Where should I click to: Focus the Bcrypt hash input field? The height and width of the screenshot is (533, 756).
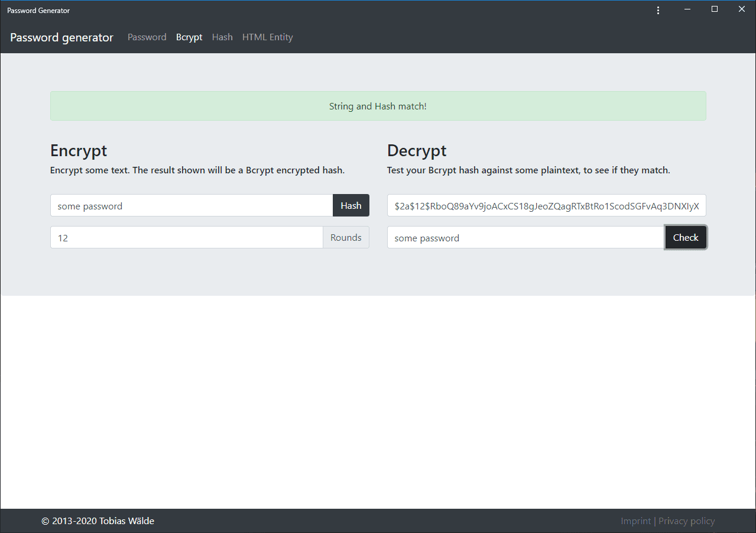click(x=547, y=205)
